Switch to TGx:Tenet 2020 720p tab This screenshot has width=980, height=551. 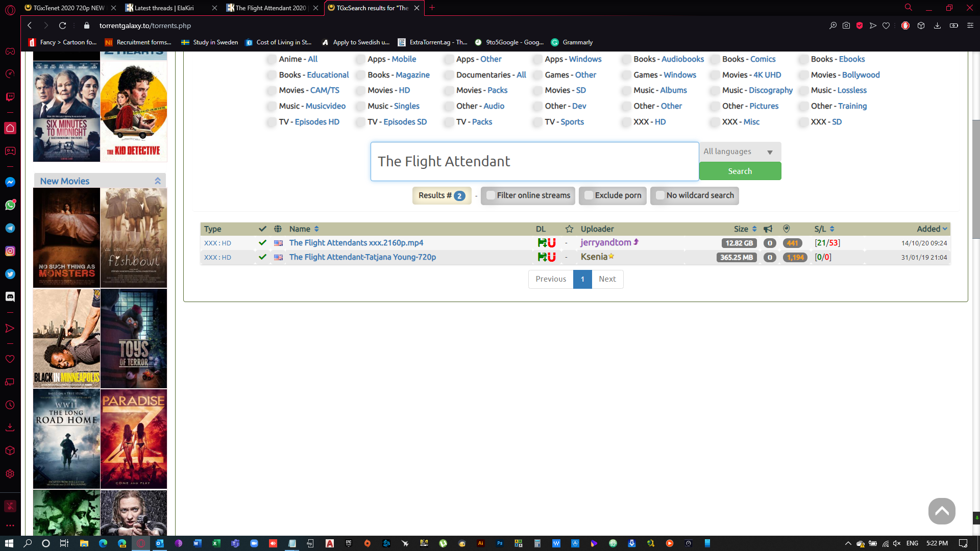pos(69,8)
